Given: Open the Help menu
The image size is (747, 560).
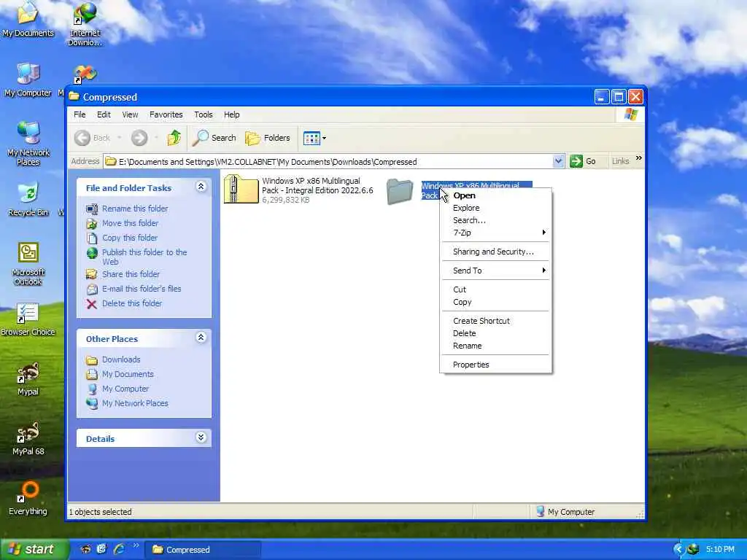Looking at the screenshot, I should pyautogui.click(x=231, y=114).
